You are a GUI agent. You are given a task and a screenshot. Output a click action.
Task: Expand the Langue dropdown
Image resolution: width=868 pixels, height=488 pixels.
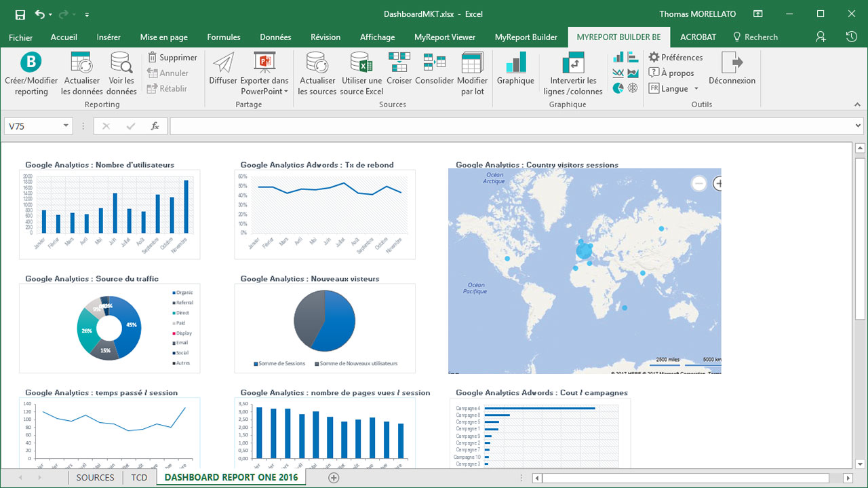(x=695, y=89)
